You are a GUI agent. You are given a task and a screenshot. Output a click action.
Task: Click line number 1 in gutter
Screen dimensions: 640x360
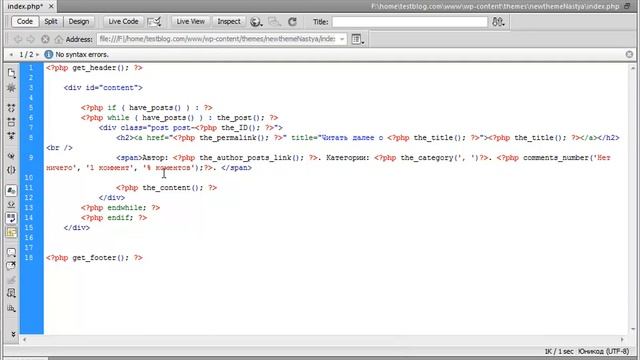point(31,68)
